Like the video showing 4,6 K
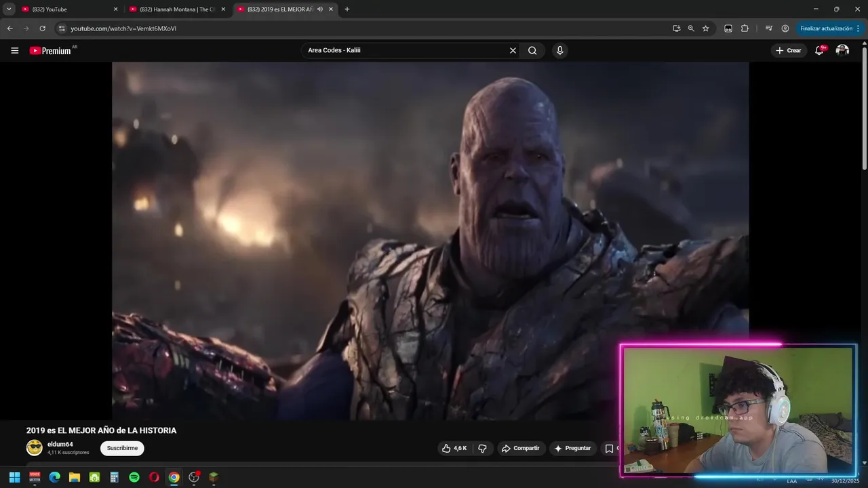Image resolution: width=868 pixels, height=488 pixels. click(454, 448)
